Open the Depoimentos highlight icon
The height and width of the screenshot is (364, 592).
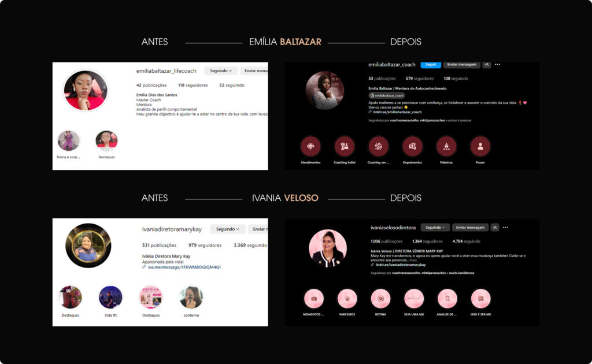pos(412,146)
